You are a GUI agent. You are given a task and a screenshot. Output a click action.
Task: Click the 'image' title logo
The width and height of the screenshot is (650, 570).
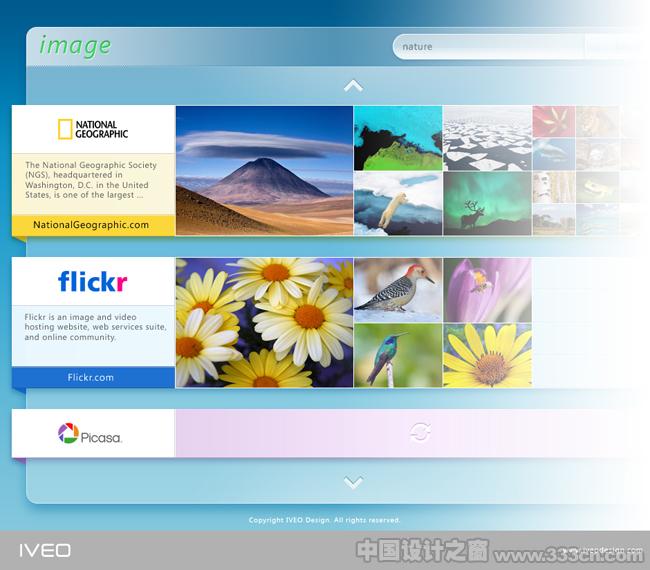click(75, 46)
